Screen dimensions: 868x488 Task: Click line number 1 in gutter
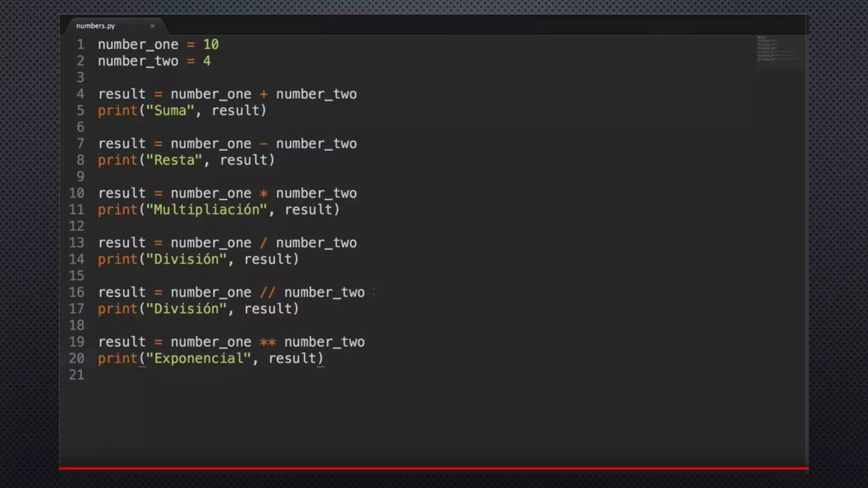click(81, 44)
